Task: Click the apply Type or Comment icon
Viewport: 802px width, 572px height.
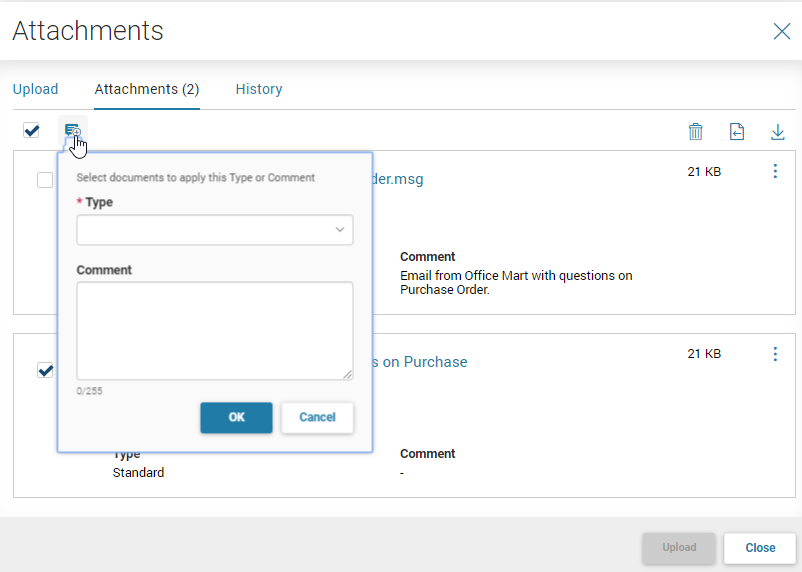Action: [x=73, y=130]
